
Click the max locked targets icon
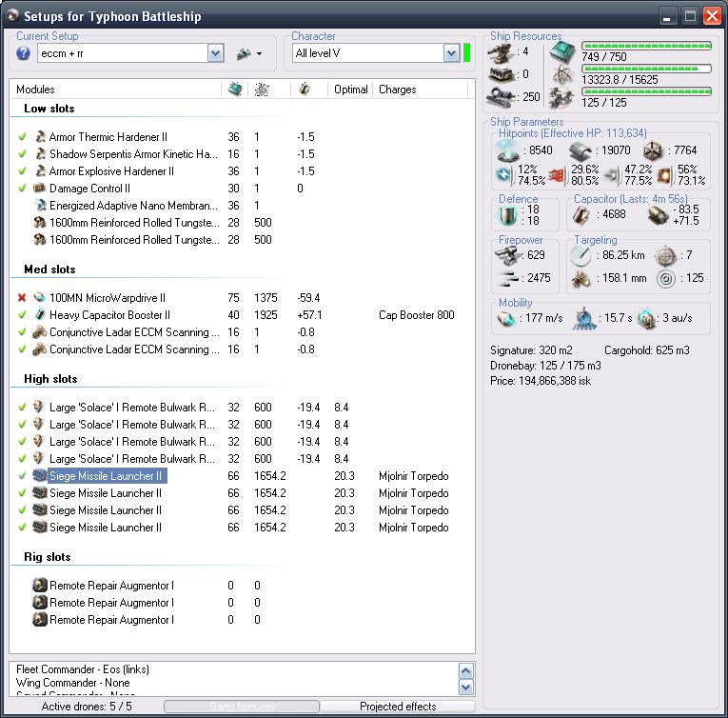(665, 255)
